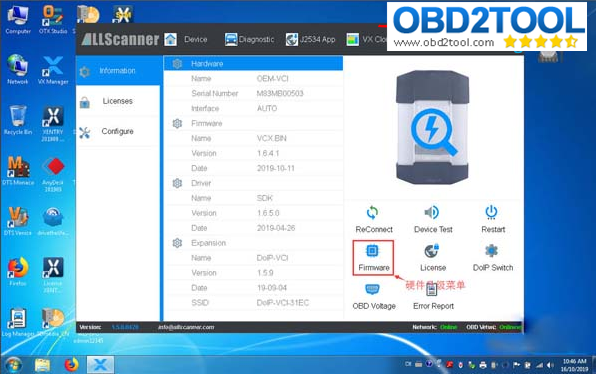Click the VCI device image
Viewport: 596px width, 375px height.
tap(433, 128)
